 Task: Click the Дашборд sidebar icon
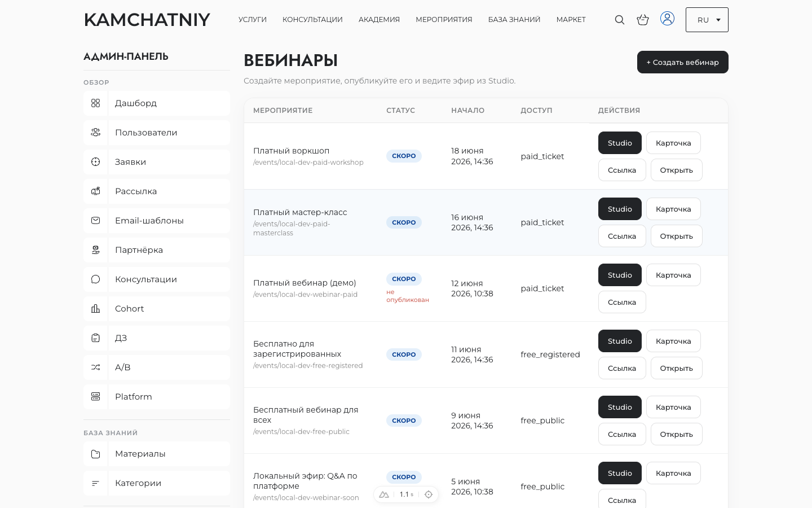point(95,103)
